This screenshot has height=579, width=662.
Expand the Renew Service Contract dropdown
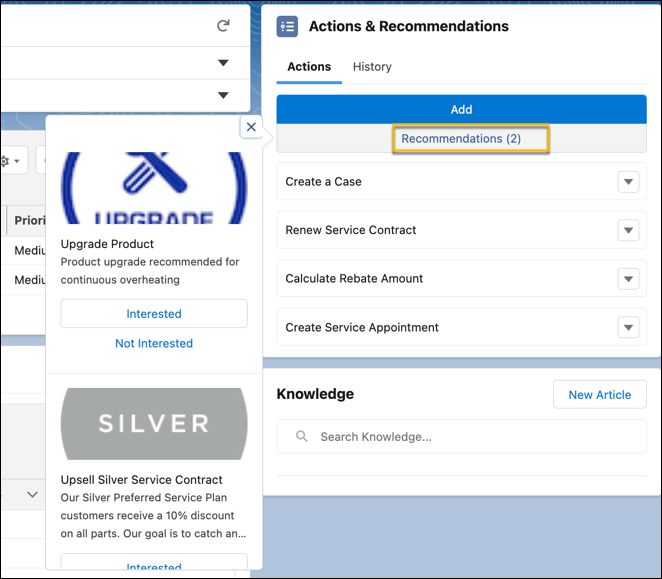click(628, 230)
